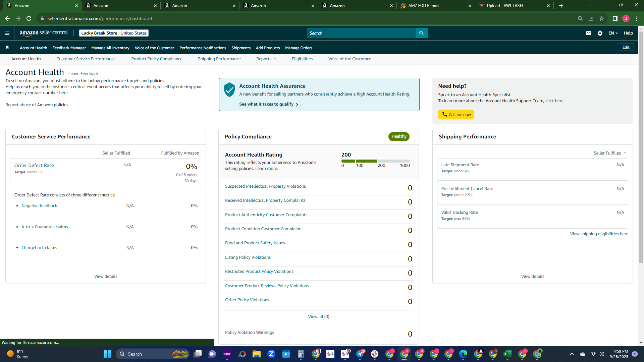Open the Seller Central hamburger menu
The image size is (644, 362).
7,33
